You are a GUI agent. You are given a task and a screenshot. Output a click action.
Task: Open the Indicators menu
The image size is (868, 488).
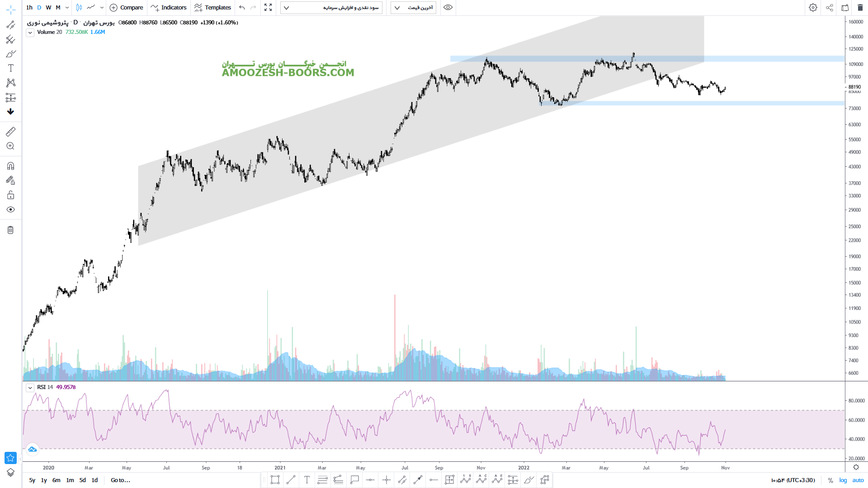(x=169, y=8)
